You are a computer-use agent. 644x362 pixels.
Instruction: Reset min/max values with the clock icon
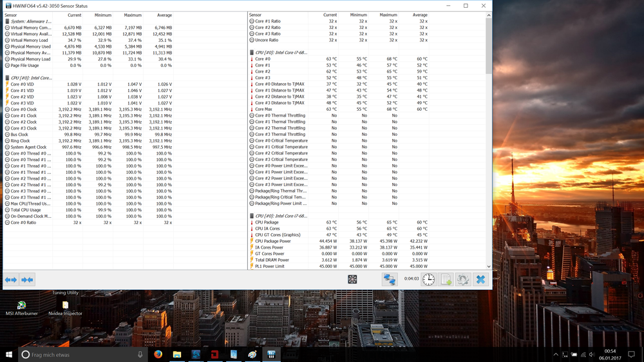(x=428, y=279)
